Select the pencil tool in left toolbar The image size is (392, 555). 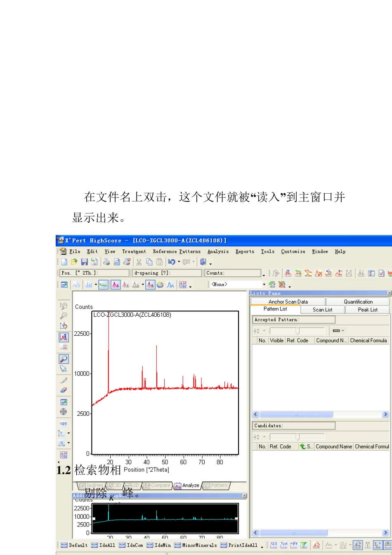(x=64, y=380)
